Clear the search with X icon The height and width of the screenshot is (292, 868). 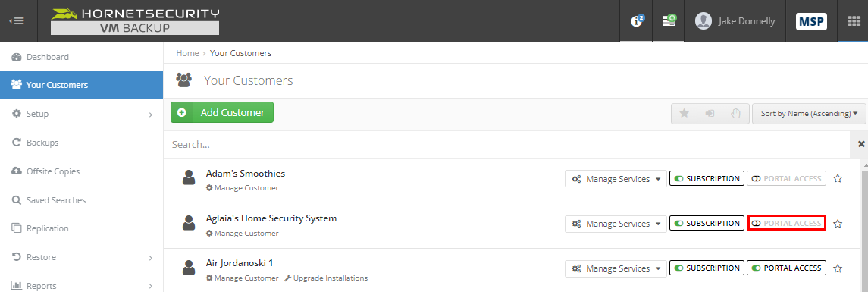[861, 144]
